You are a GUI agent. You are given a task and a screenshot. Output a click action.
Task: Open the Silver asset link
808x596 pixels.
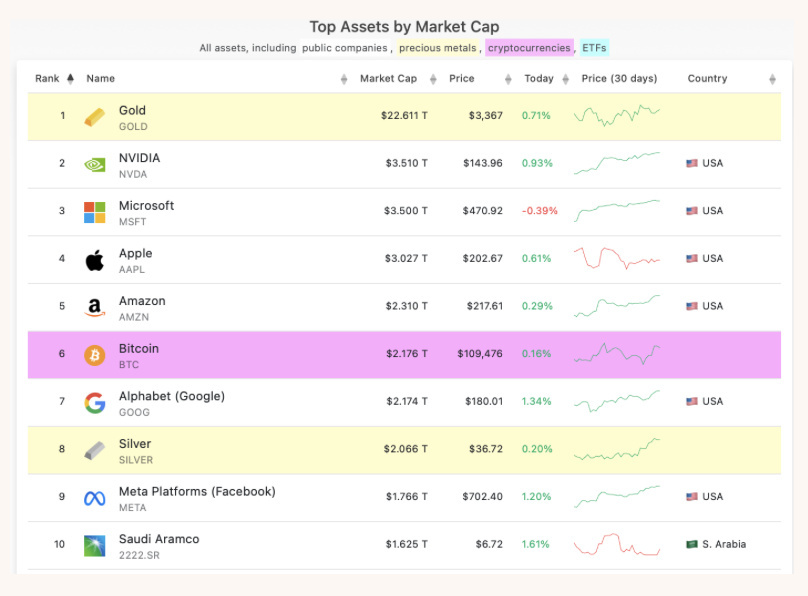(x=135, y=444)
